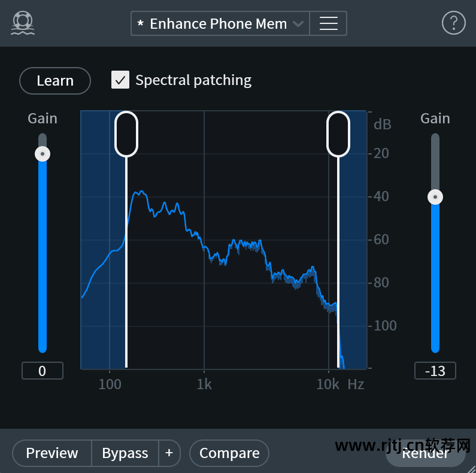Expand the Enhance Phone Mem preset dropdown
The image size is (476, 473).
(x=219, y=24)
